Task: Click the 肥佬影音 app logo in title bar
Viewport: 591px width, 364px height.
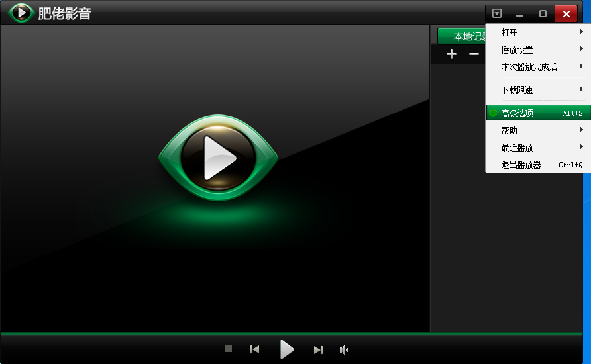Action: (21, 13)
